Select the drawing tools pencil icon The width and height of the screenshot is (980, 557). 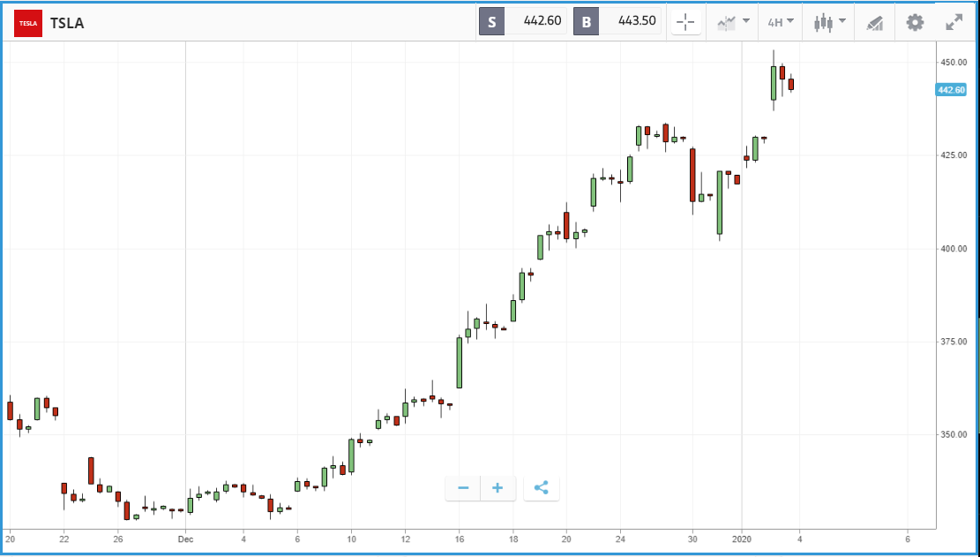click(874, 23)
